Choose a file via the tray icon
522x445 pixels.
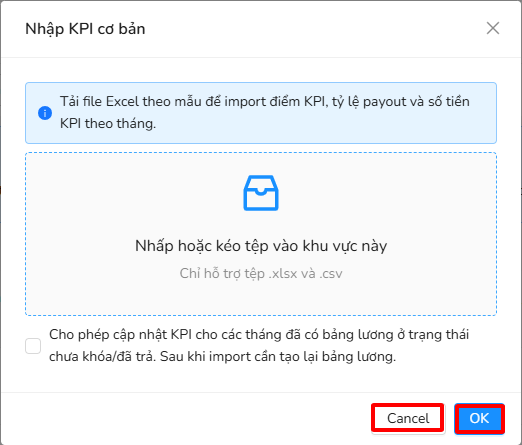pos(261,193)
